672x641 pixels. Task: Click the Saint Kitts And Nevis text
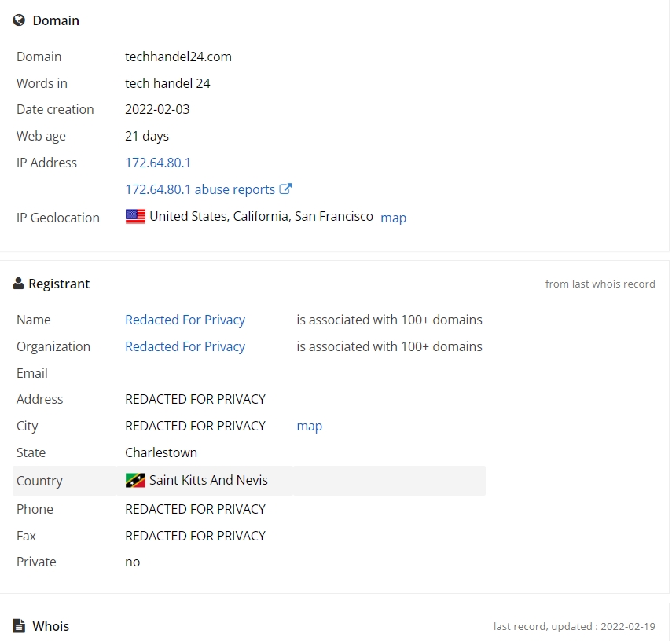tap(208, 480)
